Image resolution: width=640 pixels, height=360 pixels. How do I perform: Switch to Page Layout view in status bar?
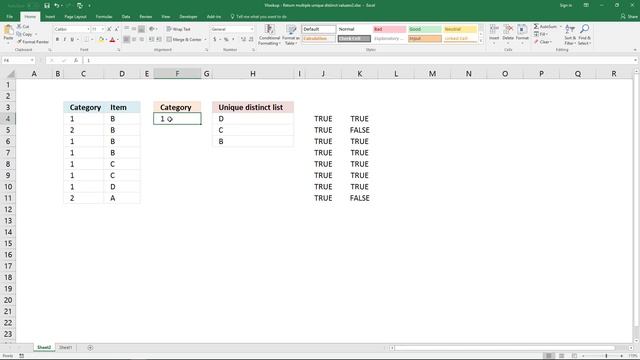click(562, 356)
